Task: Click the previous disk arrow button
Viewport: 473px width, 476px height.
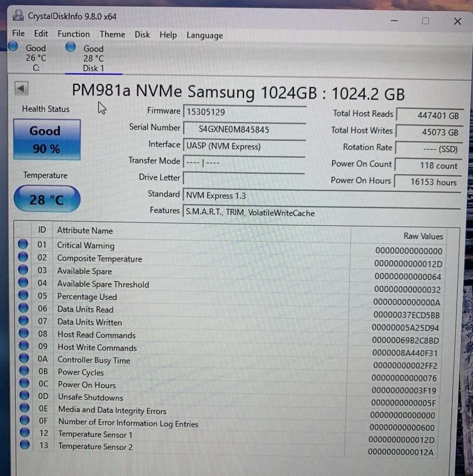Action: (x=21, y=89)
